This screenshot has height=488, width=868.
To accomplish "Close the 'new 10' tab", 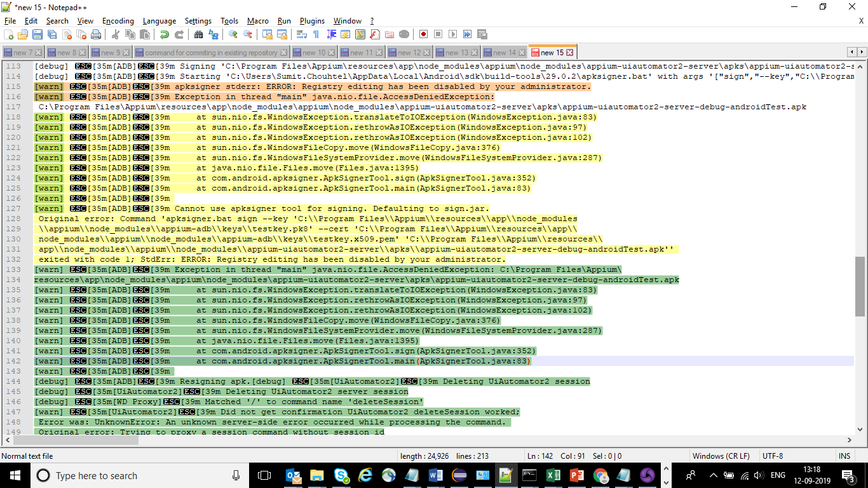I will click(331, 53).
